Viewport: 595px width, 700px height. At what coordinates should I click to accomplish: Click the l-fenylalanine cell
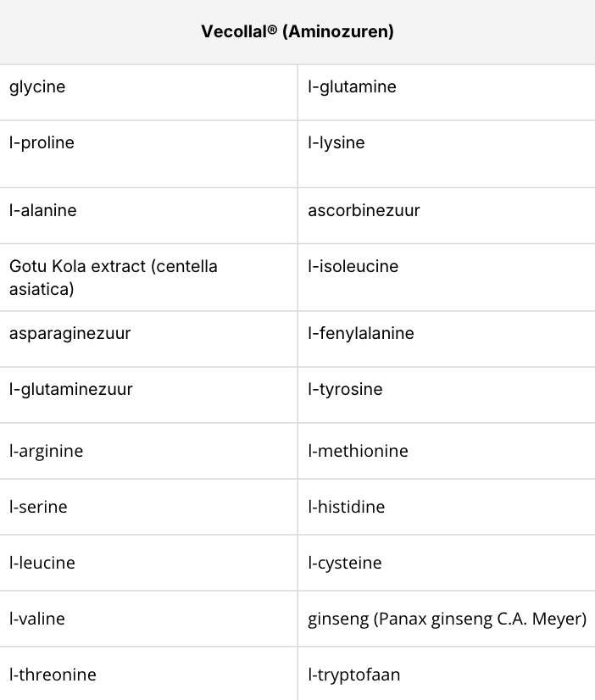[x=361, y=333]
